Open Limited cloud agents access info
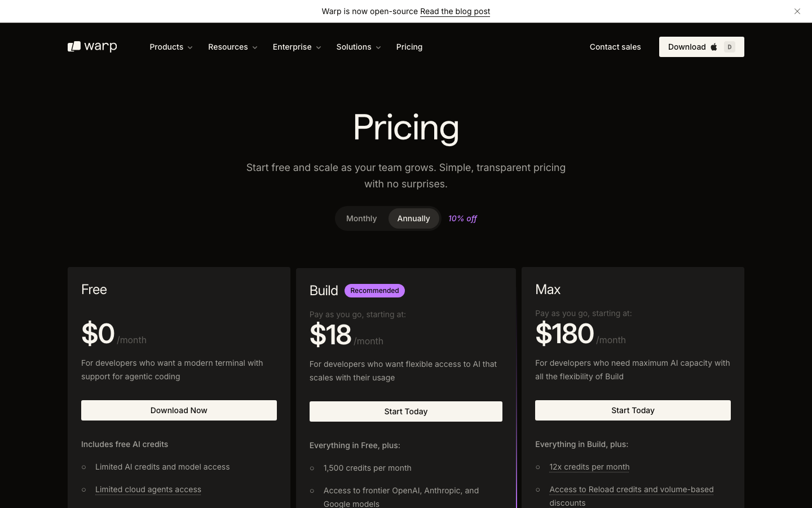This screenshot has width=812, height=508. [148, 489]
